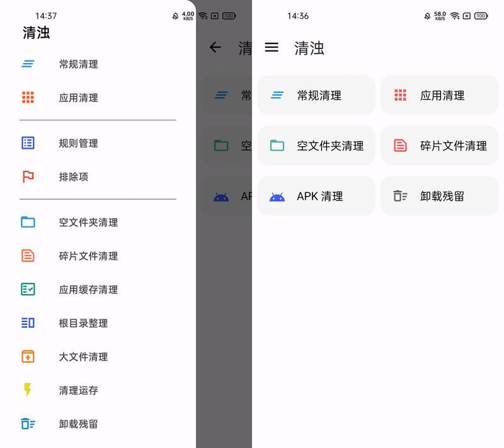Tap the 清浊 title beside hamburger menu

[x=309, y=48]
